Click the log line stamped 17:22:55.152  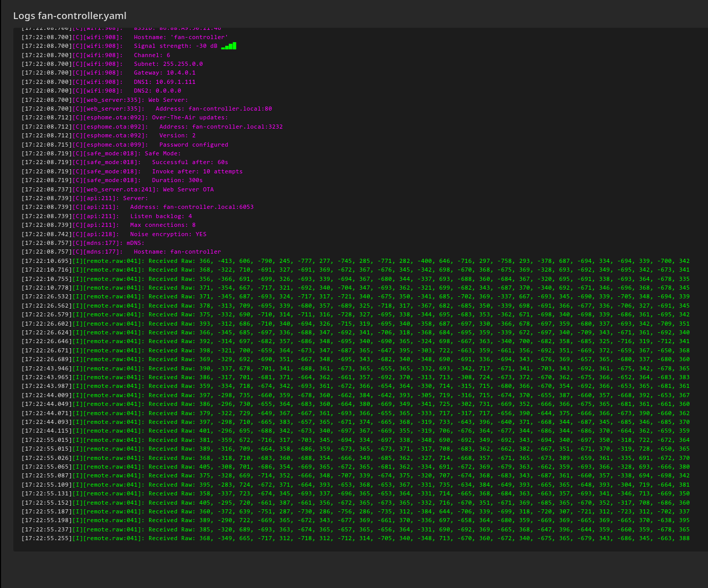(356, 503)
